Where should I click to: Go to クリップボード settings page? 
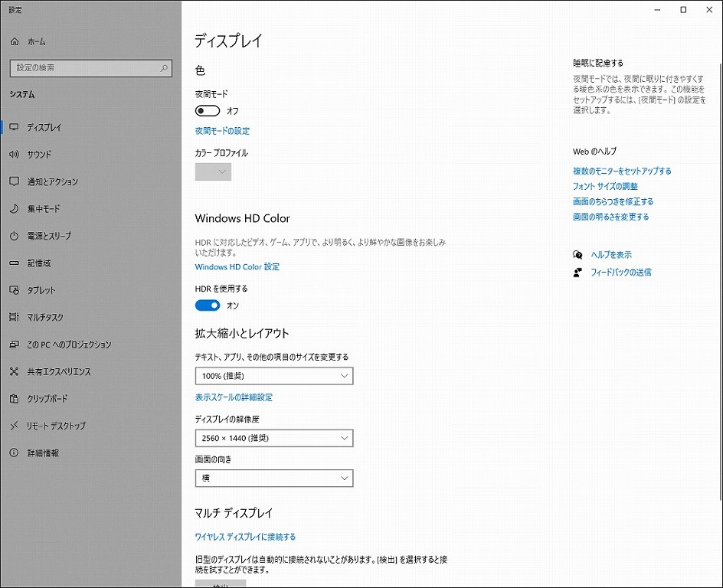pyautogui.click(x=47, y=399)
